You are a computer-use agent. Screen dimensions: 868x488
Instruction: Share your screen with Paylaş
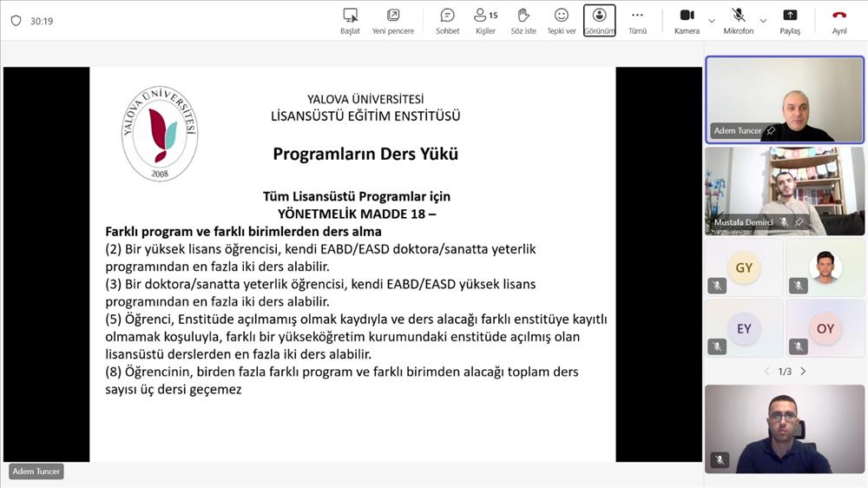[x=790, y=21]
